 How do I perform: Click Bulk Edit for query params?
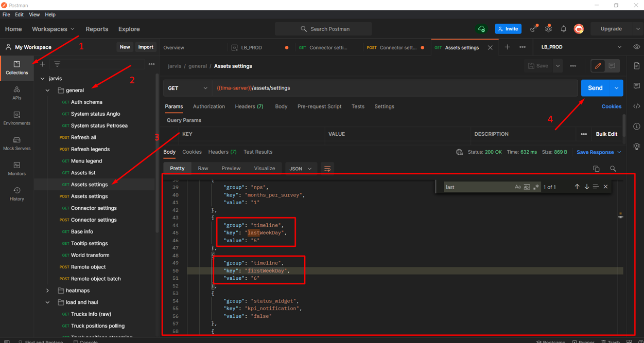click(x=606, y=134)
